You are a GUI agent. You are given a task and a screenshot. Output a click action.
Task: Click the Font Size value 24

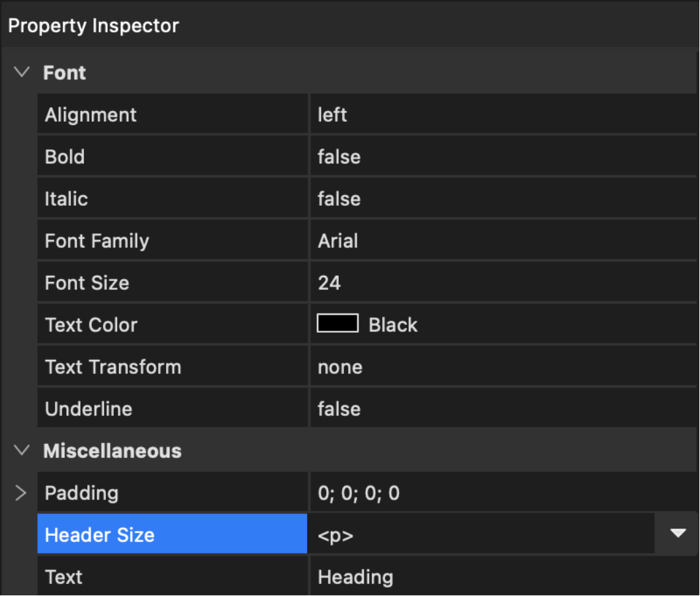(329, 283)
